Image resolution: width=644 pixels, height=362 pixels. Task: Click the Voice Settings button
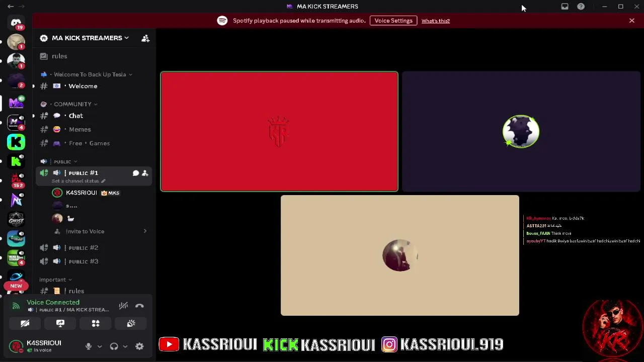coord(393,21)
